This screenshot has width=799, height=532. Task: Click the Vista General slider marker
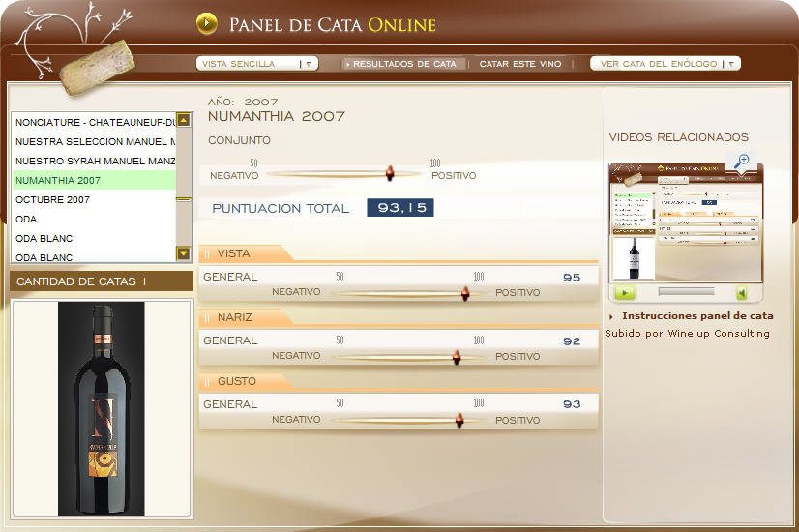click(x=465, y=293)
